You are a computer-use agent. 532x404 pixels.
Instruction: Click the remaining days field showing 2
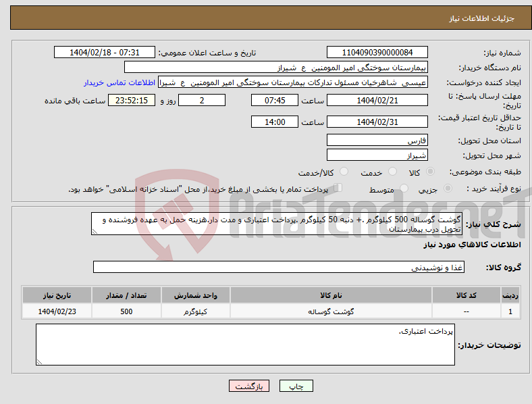(202, 101)
